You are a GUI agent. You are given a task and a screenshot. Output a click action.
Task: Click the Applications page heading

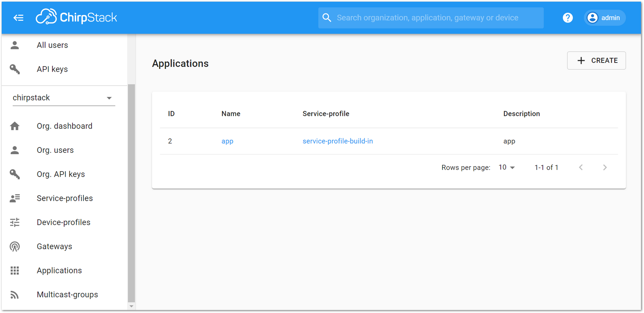[180, 63]
